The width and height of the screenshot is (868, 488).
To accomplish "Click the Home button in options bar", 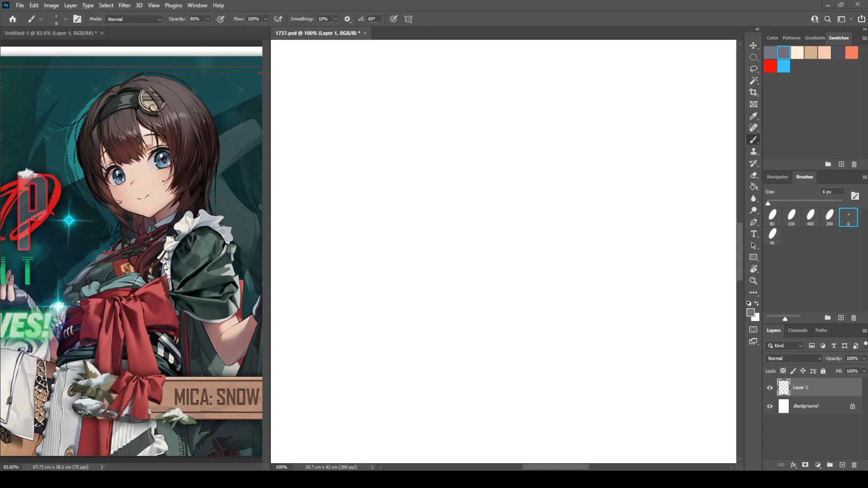I will click(x=13, y=19).
